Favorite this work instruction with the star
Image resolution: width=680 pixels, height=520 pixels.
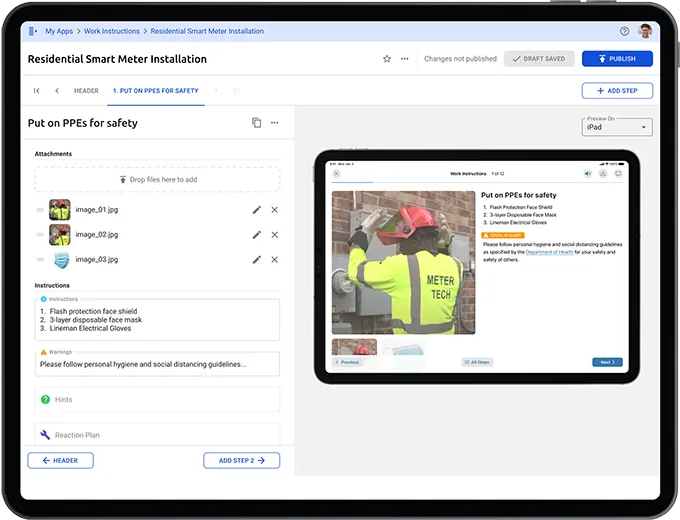point(387,59)
